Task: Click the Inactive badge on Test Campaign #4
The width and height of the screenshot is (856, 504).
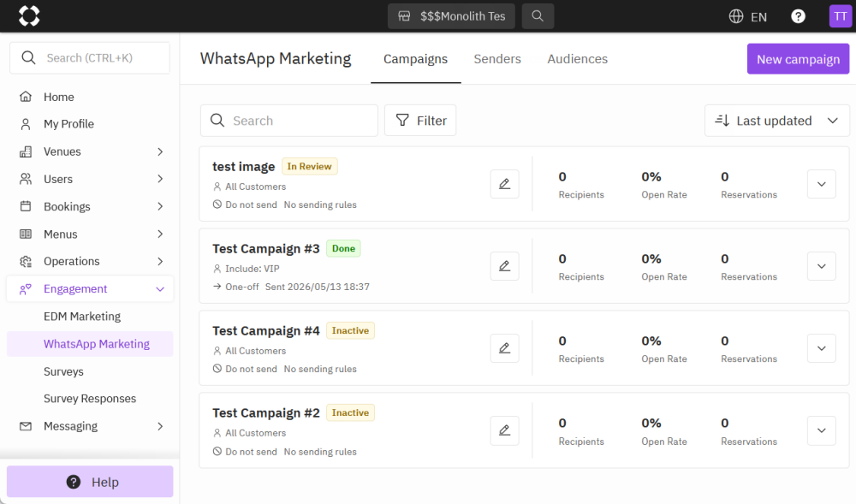Action: click(x=350, y=330)
